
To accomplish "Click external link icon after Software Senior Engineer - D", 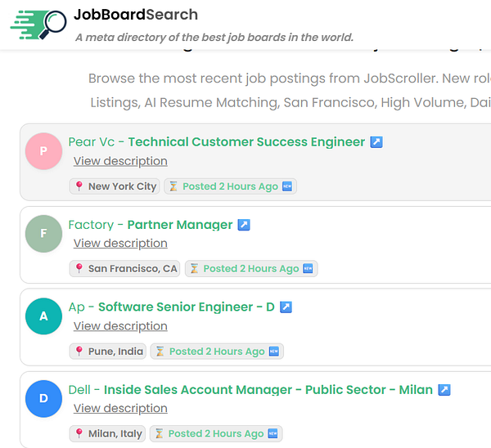I will 286,307.
